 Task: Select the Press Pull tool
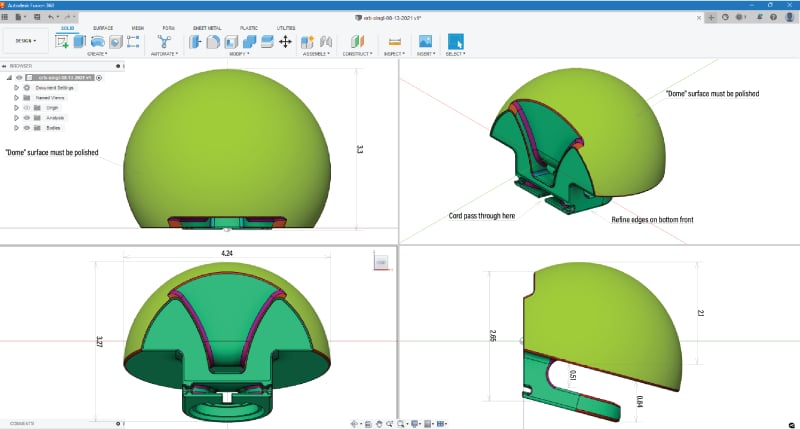coord(195,42)
